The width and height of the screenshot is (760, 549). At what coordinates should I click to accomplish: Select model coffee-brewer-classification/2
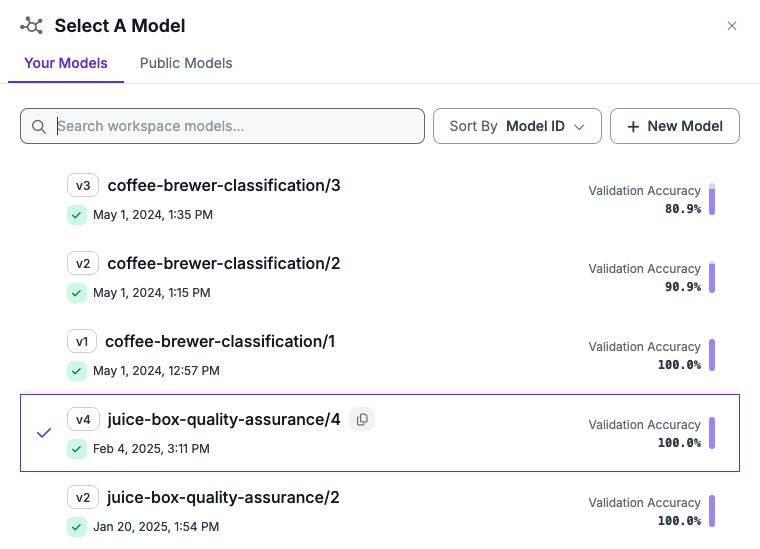224,264
